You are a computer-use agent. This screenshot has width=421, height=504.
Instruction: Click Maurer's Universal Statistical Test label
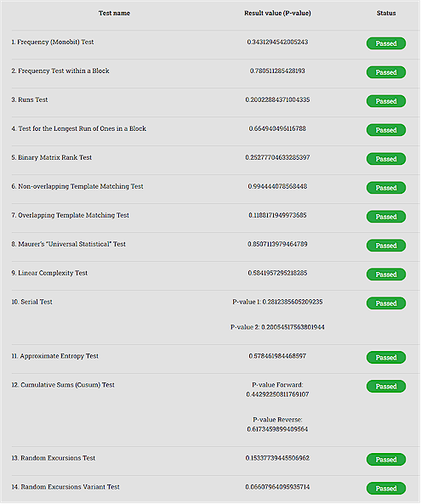[69, 244]
